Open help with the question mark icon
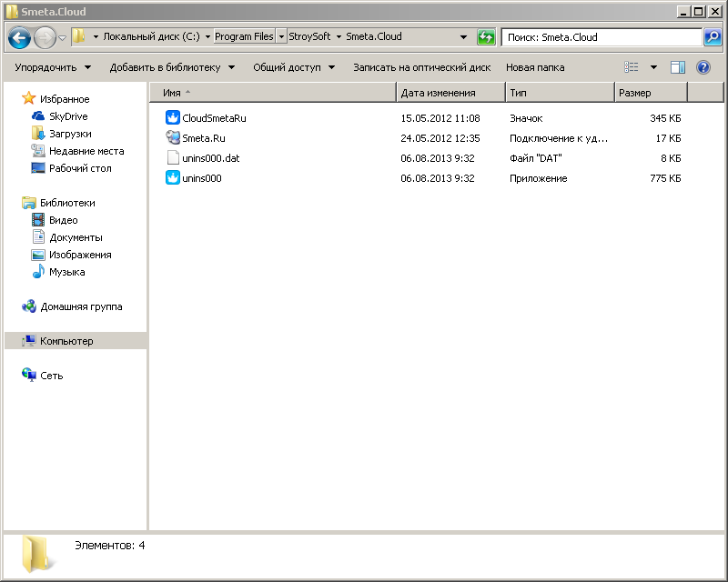The width and height of the screenshot is (728, 582). [x=703, y=68]
